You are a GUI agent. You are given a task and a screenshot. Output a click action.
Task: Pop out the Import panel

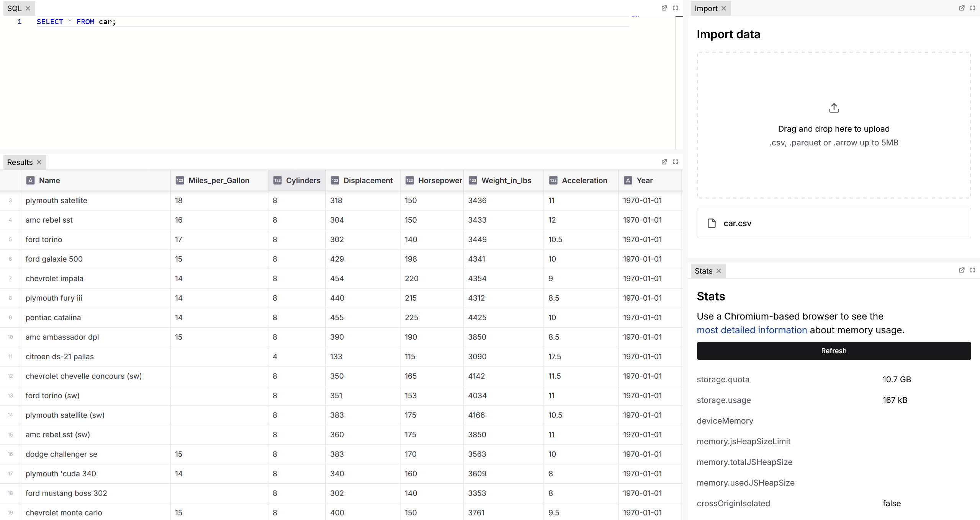tap(962, 8)
